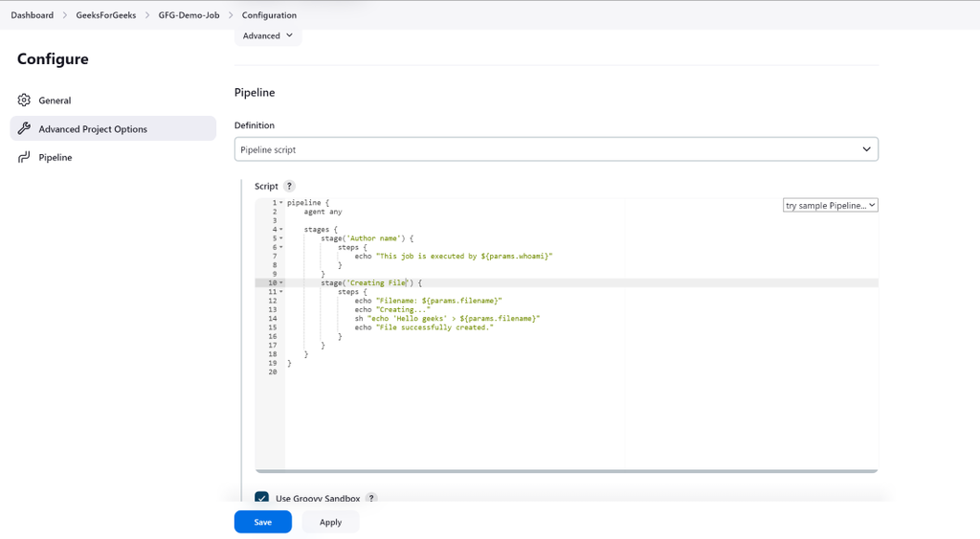Expand the Advanced options button

[268, 36]
